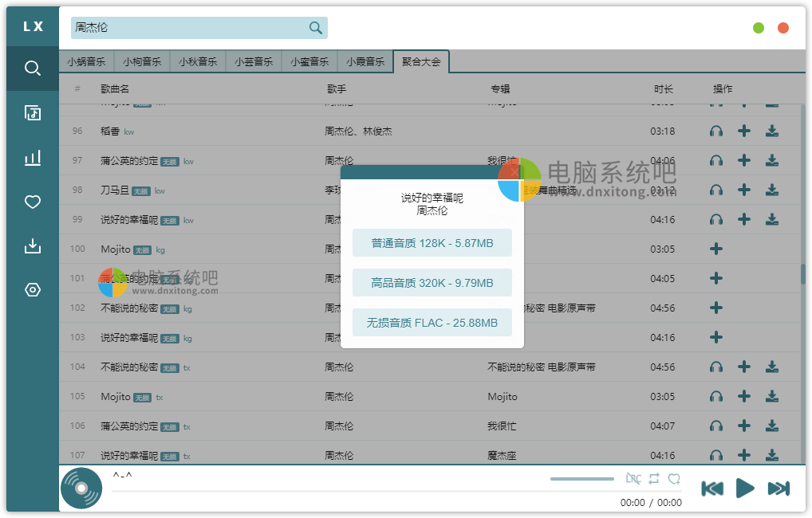Adjust the volume slider in player bar
This screenshot has width=812, height=518.
(582, 479)
